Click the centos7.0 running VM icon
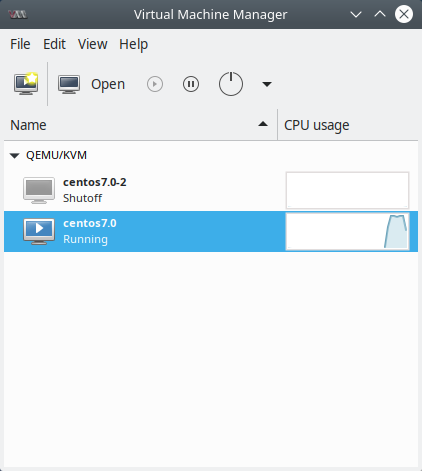The width and height of the screenshot is (422, 471). (39, 231)
